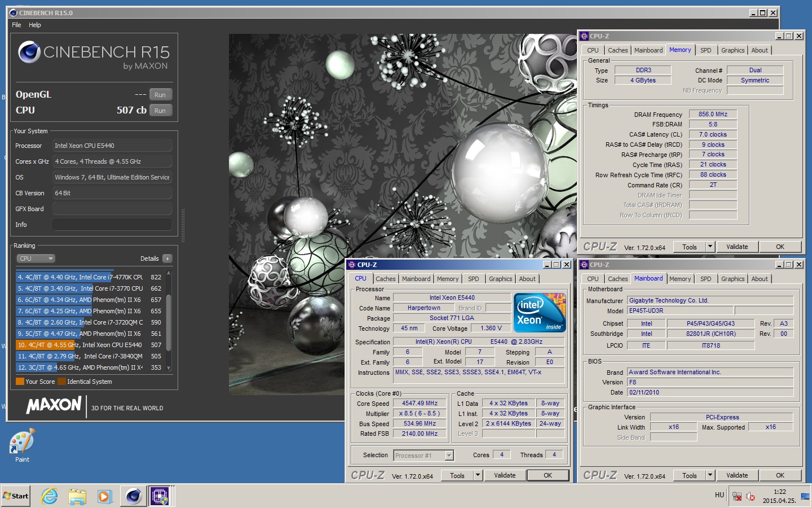812x508 pixels.
Task: Open the ranking Details arrow button
Action: point(167,259)
